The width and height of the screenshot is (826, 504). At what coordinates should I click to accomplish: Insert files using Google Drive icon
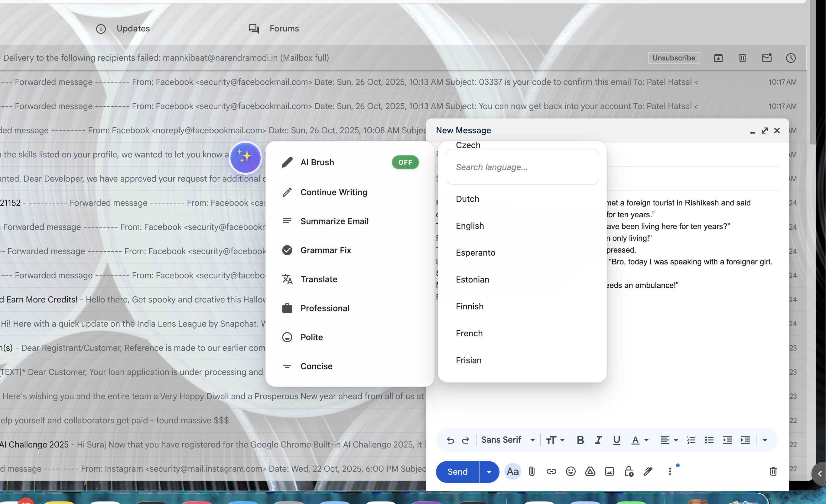coord(590,471)
